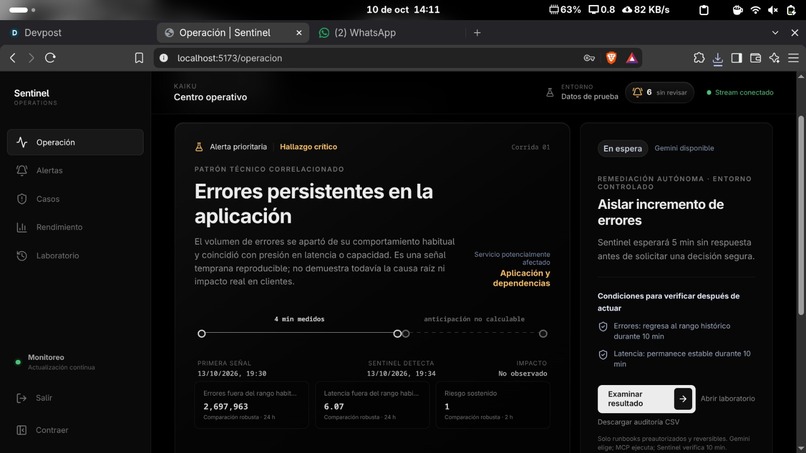Click the arrow icon in Examinar resultado

pos(683,399)
